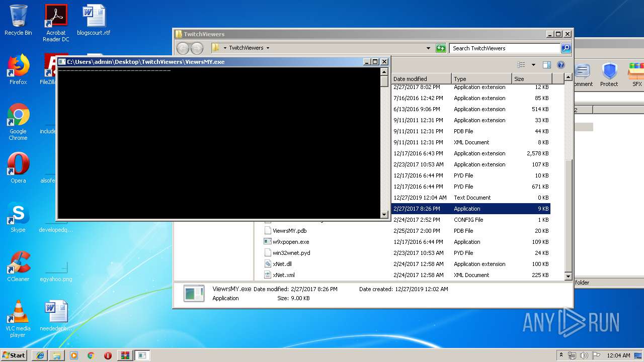Click the search magnifier button in Explorer
The image size is (644, 362).
pyautogui.click(x=566, y=48)
